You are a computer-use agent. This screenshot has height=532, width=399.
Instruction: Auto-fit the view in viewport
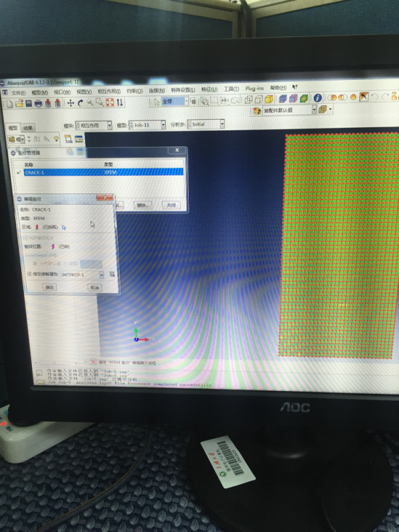click(110, 102)
